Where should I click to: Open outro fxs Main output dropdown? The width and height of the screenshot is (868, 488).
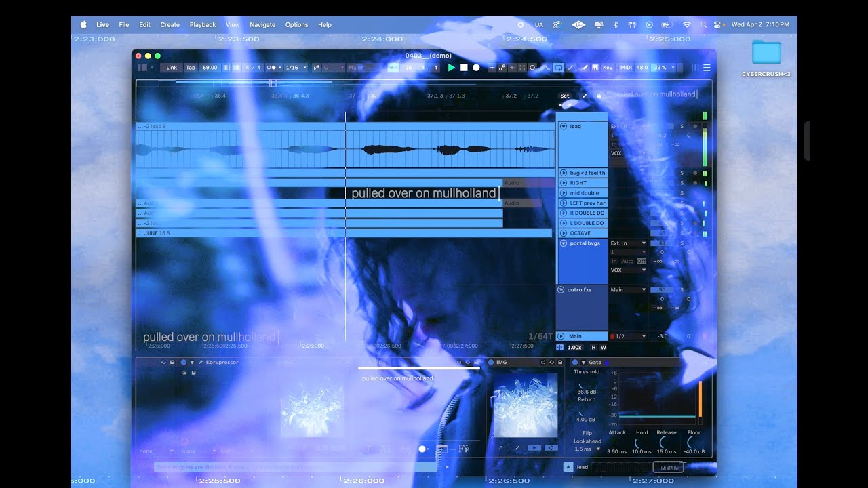pyautogui.click(x=628, y=289)
